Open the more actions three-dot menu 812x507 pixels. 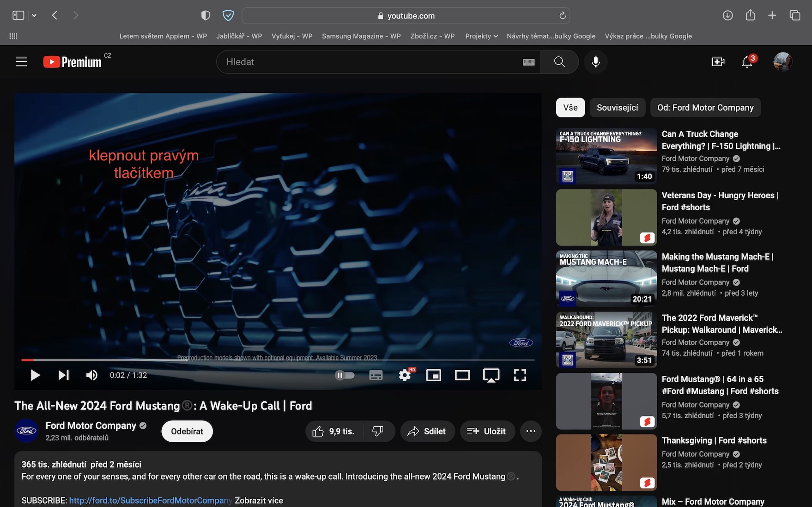[531, 431]
